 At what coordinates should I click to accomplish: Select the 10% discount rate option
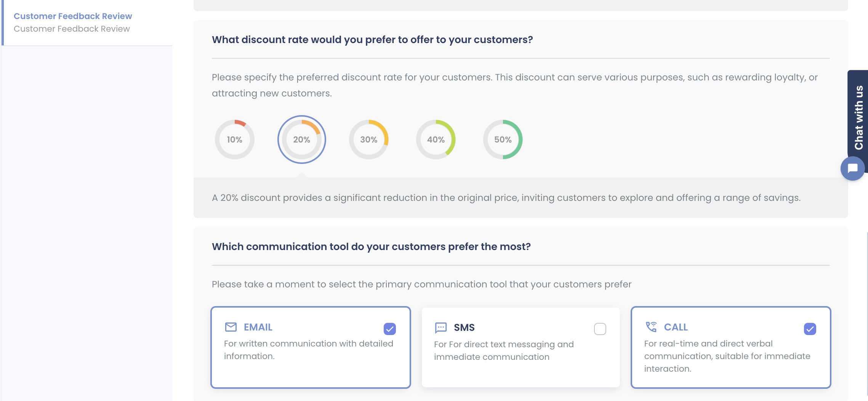coord(235,140)
